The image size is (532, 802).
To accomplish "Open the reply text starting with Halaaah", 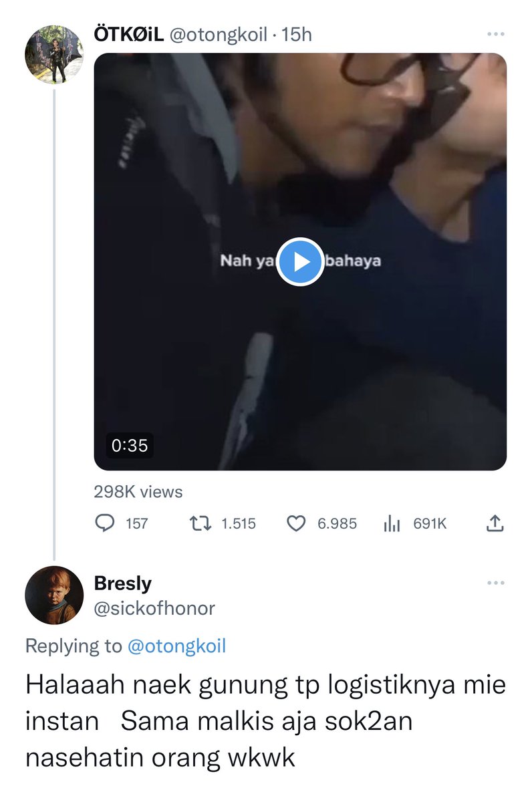I will click(x=266, y=722).
